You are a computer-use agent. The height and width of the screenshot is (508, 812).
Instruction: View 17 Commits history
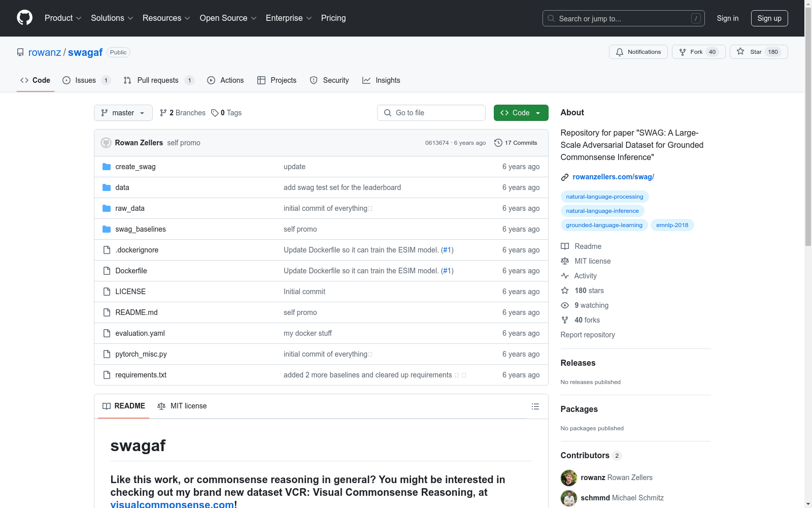click(516, 143)
